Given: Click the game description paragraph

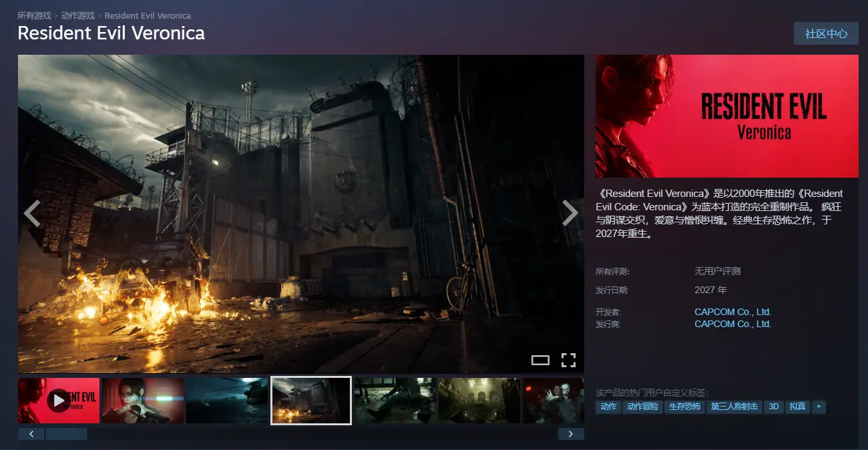Looking at the screenshot, I should [x=720, y=214].
